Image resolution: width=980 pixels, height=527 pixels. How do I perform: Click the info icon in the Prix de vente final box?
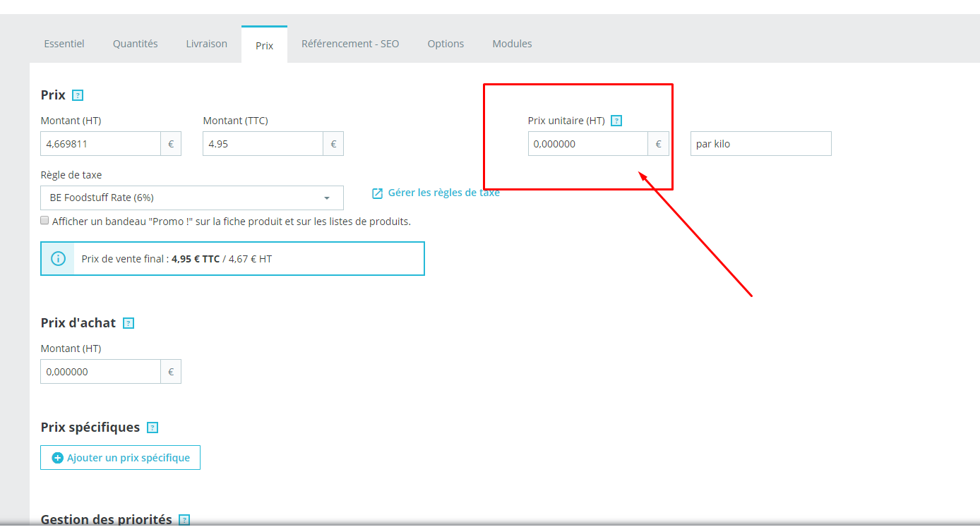coord(58,259)
